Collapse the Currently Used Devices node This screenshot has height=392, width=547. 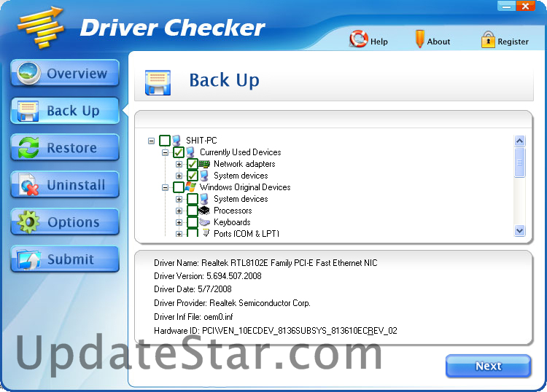click(165, 152)
